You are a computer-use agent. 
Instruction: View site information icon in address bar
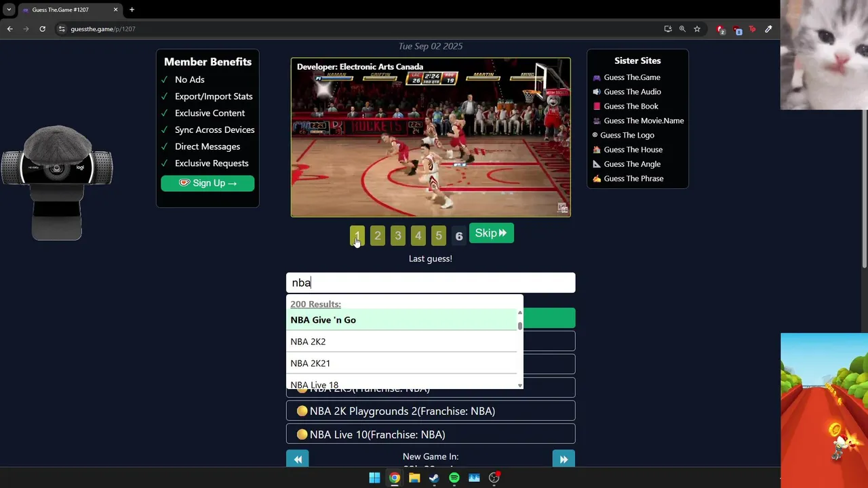(62, 29)
